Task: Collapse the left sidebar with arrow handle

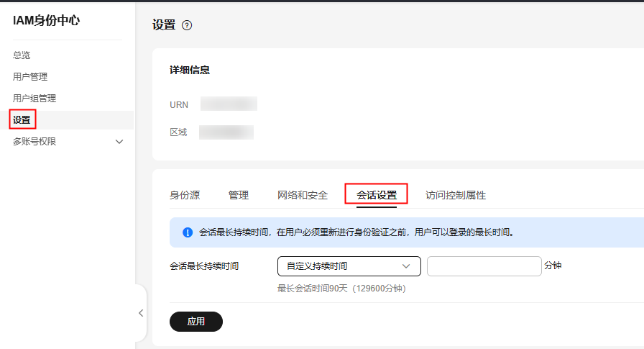Action: click(141, 313)
